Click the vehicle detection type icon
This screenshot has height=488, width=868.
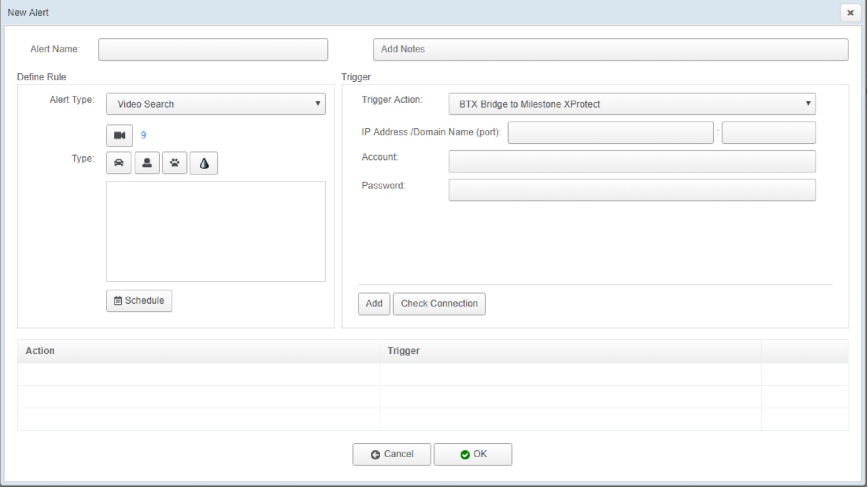point(118,163)
